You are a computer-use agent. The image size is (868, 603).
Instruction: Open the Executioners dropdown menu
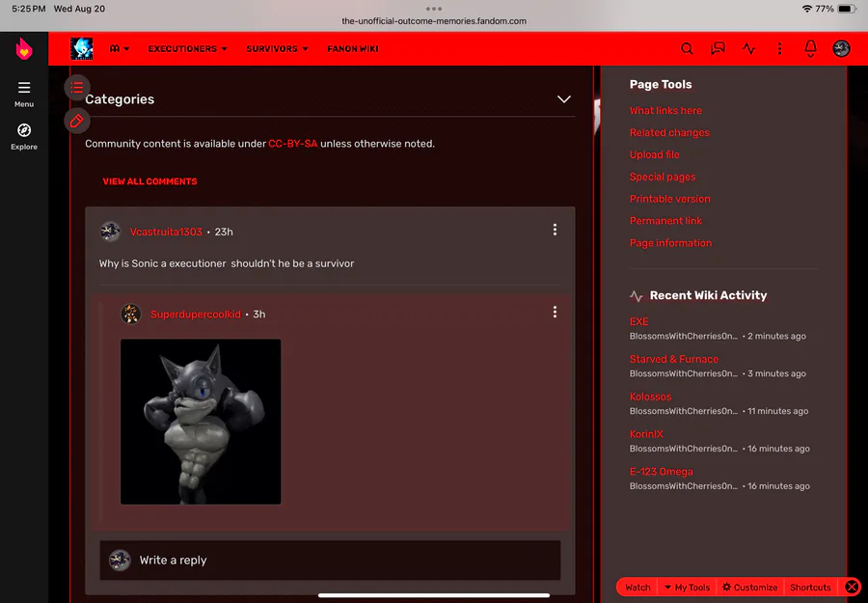188,49
